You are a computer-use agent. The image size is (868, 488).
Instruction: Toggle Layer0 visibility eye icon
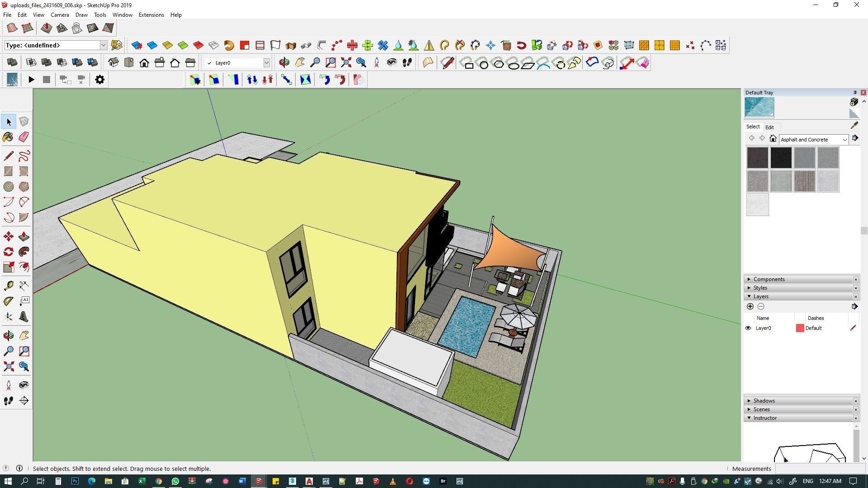(x=748, y=328)
